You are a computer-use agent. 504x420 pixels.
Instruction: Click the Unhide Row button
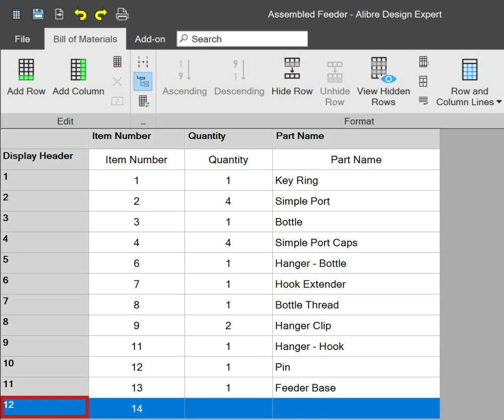pos(335,83)
